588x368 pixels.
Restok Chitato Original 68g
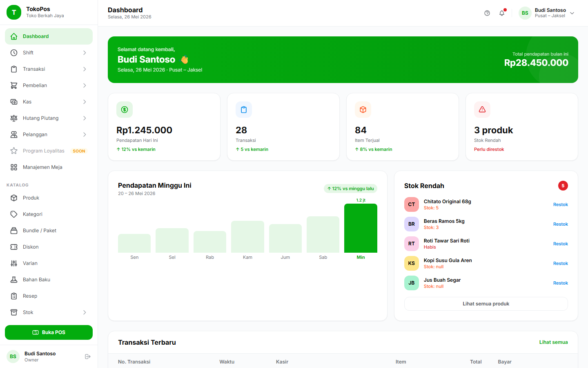561,204
